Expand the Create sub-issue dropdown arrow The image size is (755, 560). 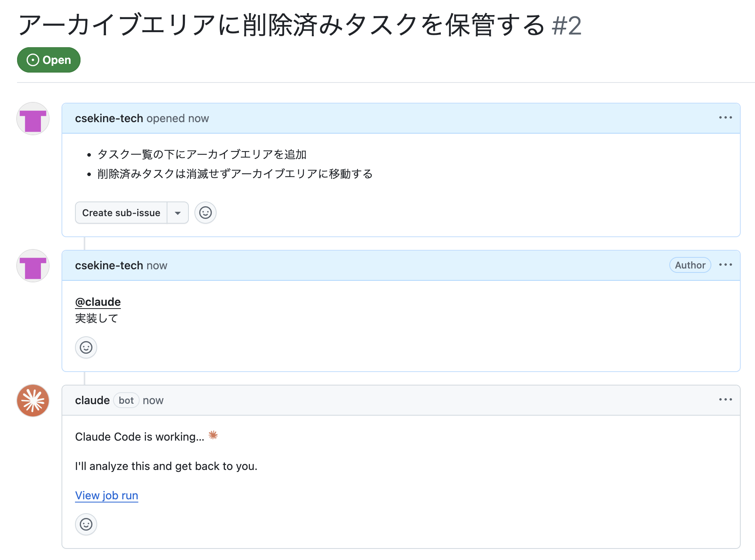(178, 213)
